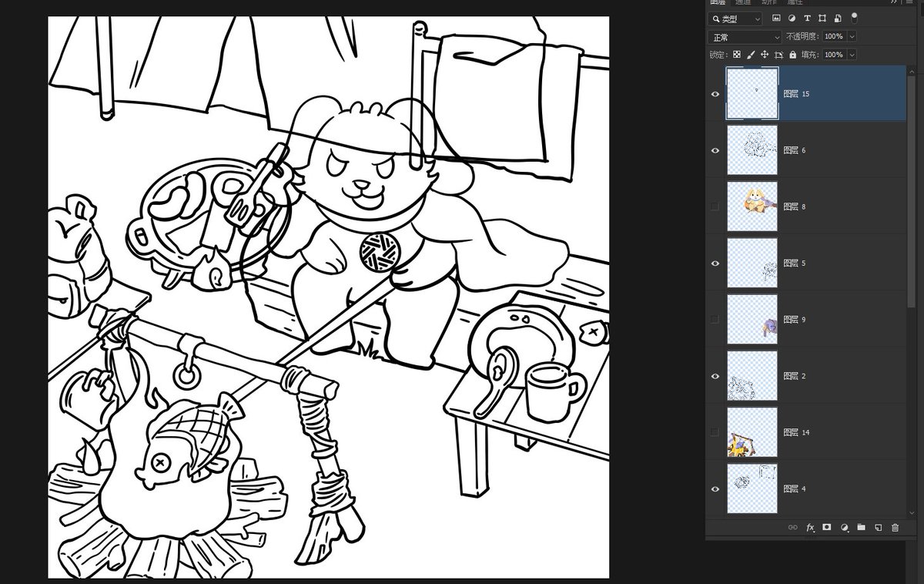Viewport: 924px width, 584px height.
Task: Open the 不透明度 opacity slider arrow
Action: point(852,36)
